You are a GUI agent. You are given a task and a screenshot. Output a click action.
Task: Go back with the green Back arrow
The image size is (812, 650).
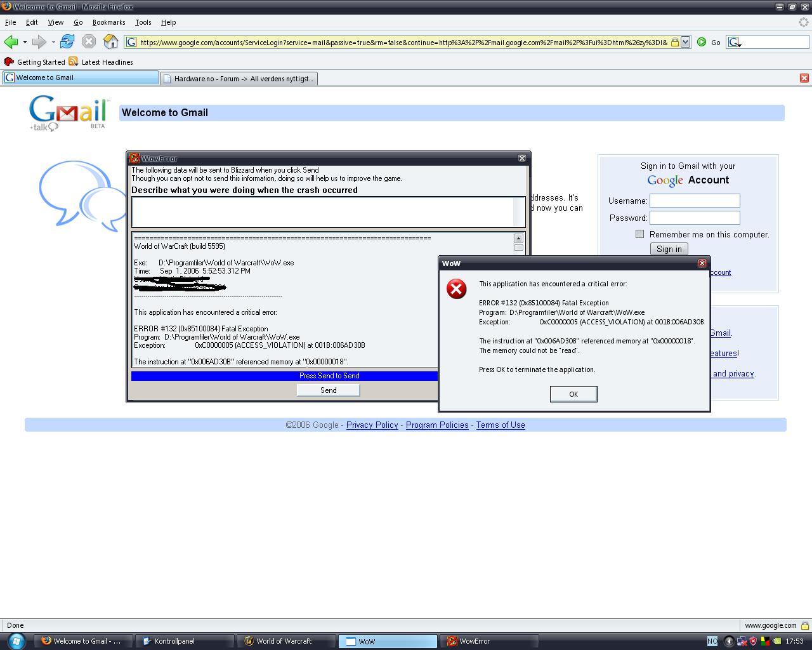click(x=10, y=42)
